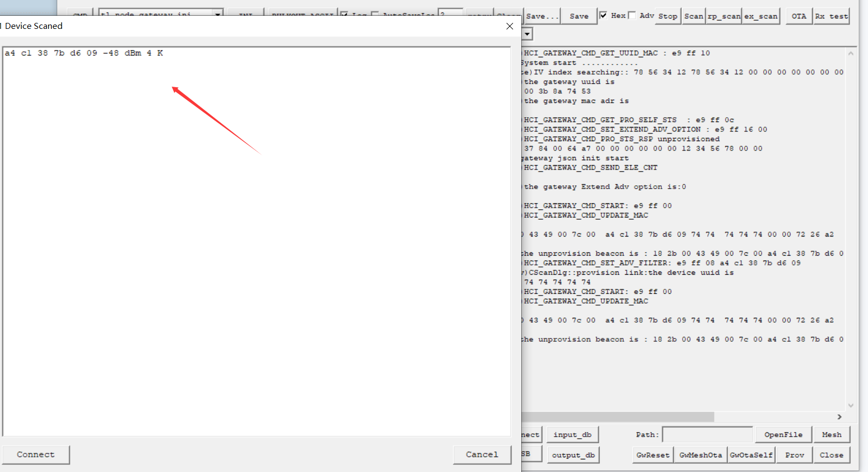Click the Save button beside the Hex checkbox
Screen dimensions: 868x472
(x=579, y=16)
